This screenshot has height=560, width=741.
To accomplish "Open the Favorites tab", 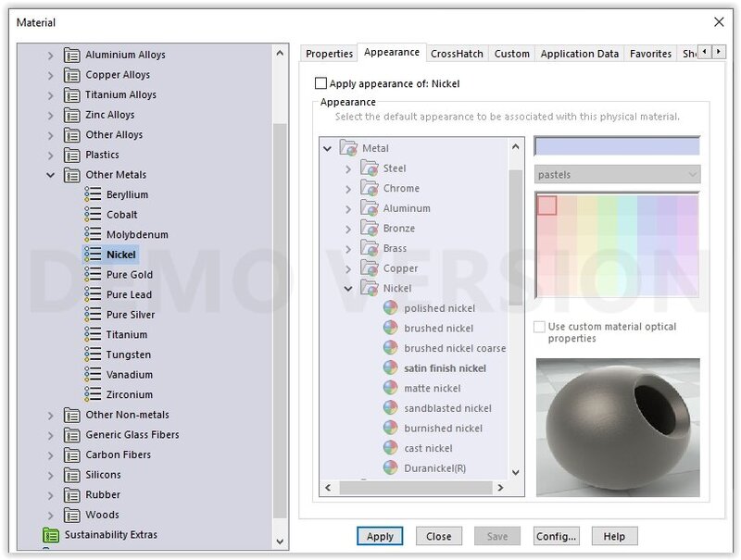I will (650, 54).
